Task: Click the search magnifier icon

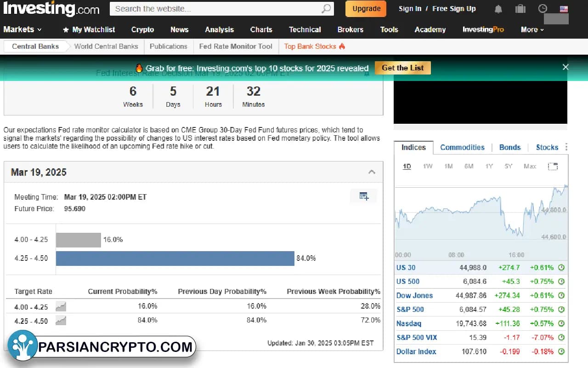Action: (x=326, y=9)
